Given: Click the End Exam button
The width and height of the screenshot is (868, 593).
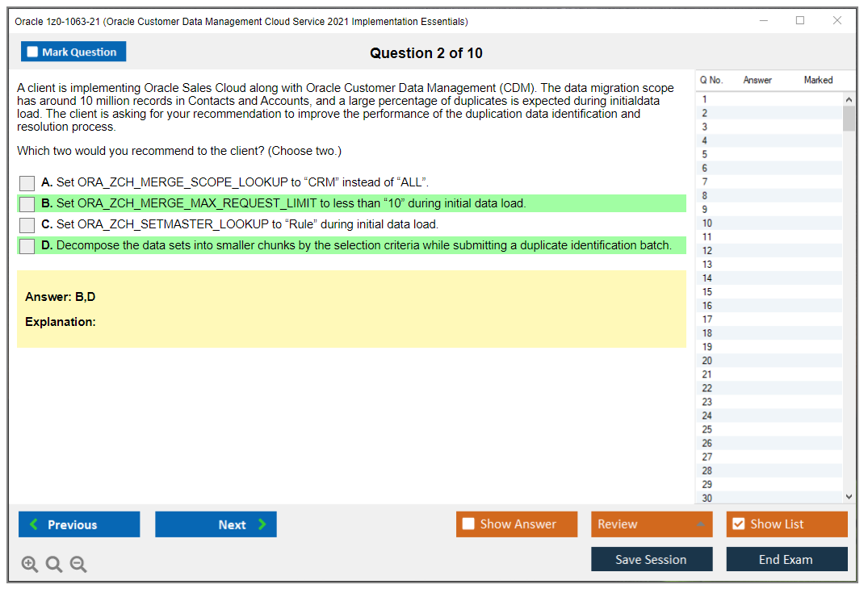Looking at the screenshot, I should [x=786, y=559].
